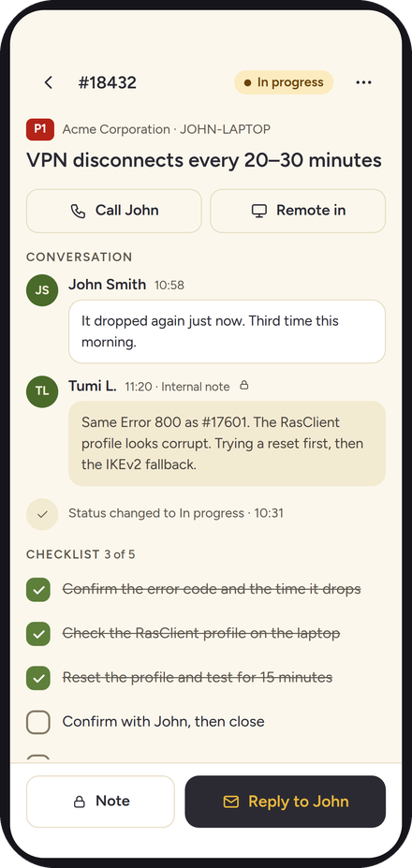This screenshot has width=412, height=868.
Task: Check 'Confirm with John, then close' box
Action: [38, 722]
